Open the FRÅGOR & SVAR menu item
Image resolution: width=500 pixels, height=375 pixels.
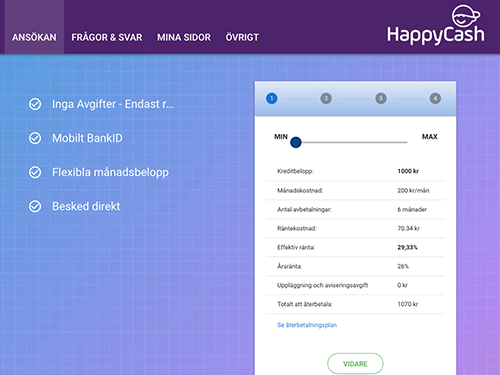click(x=107, y=37)
